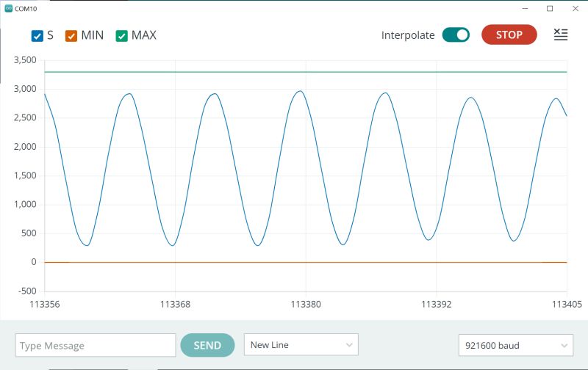Click the 2,000 y-axis label
Screen dimensions: 588x370
click(25, 146)
